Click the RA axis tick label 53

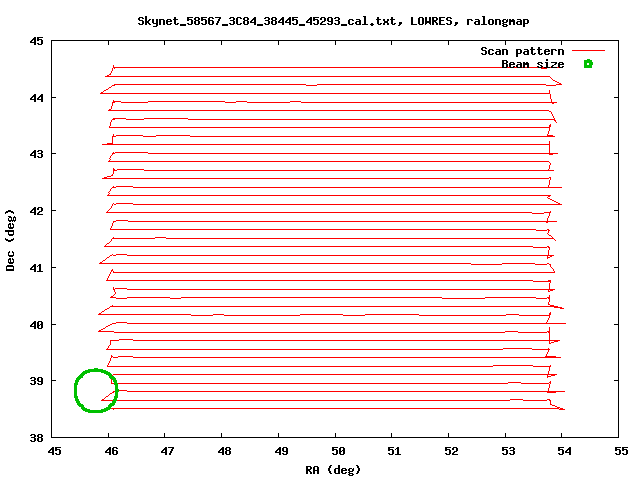[508, 451]
